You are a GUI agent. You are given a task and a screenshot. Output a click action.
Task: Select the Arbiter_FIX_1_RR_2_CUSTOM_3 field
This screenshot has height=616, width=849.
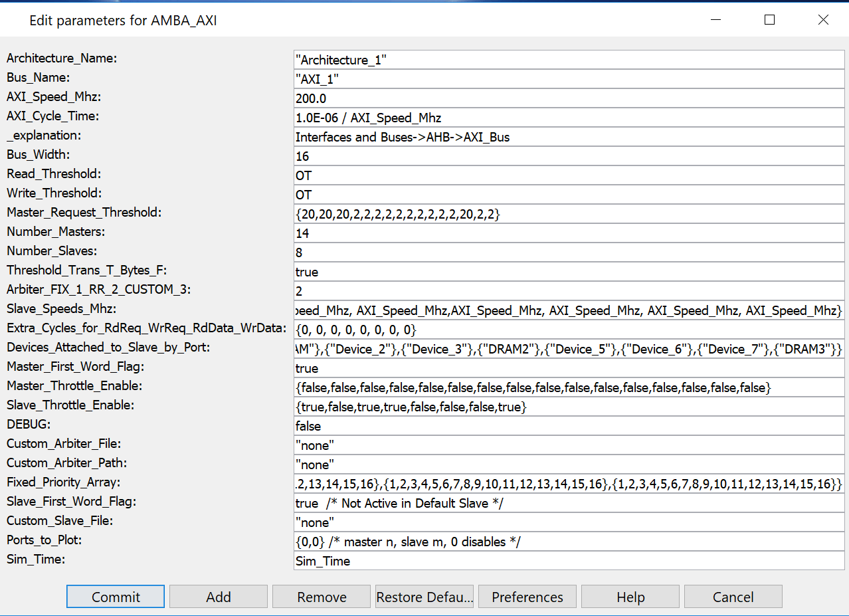[569, 291]
